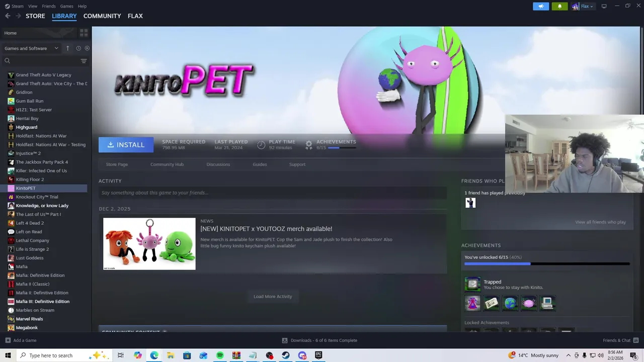Open File Explorer from the taskbar
The image size is (644, 362).
point(171,355)
